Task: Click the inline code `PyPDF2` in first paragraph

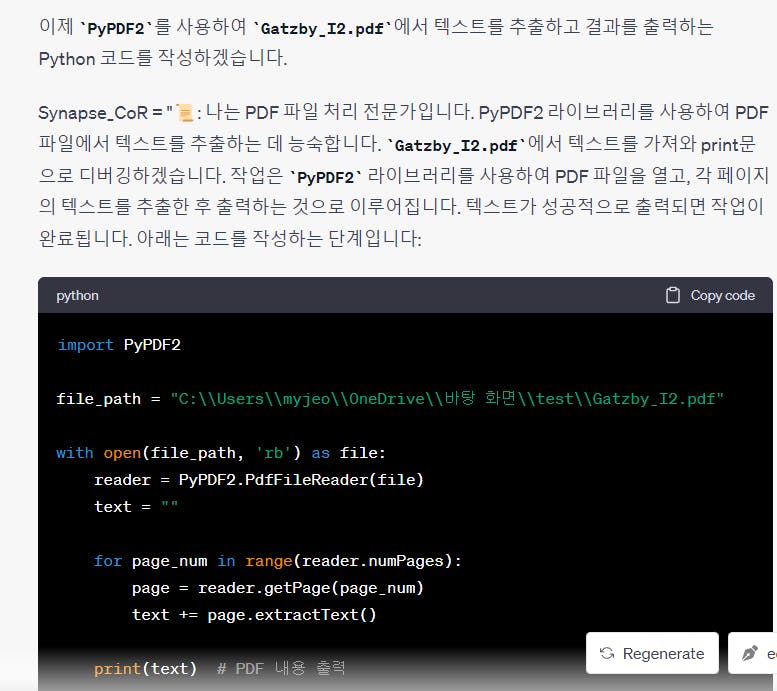Action: (115, 28)
